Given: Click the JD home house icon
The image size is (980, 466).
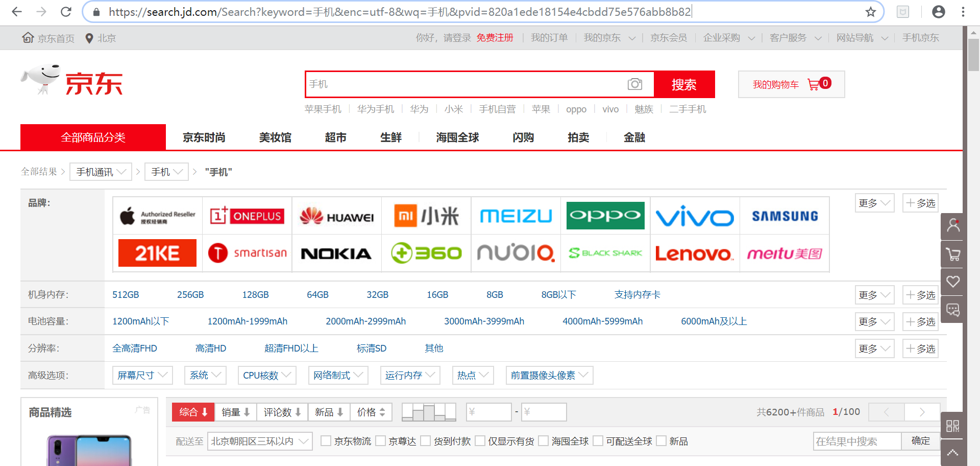Looking at the screenshot, I should [x=28, y=38].
